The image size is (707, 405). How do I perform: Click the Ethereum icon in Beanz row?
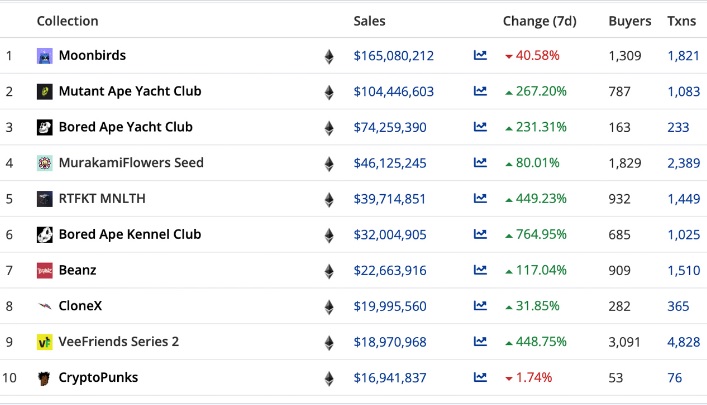[329, 271]
